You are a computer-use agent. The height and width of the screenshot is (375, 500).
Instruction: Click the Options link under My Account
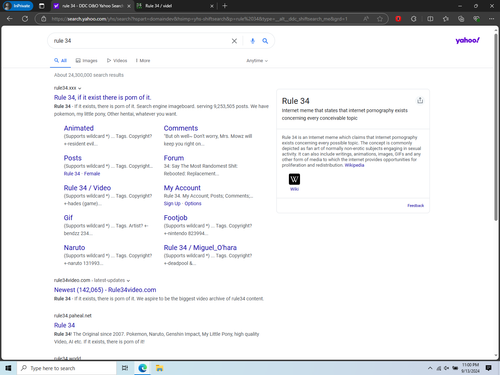point(193,204)
